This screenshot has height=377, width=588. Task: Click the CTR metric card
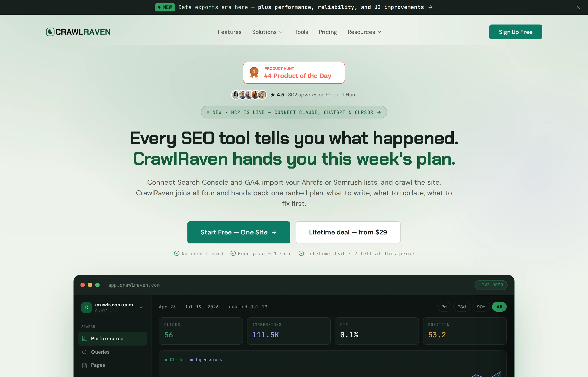coord(376,331)
